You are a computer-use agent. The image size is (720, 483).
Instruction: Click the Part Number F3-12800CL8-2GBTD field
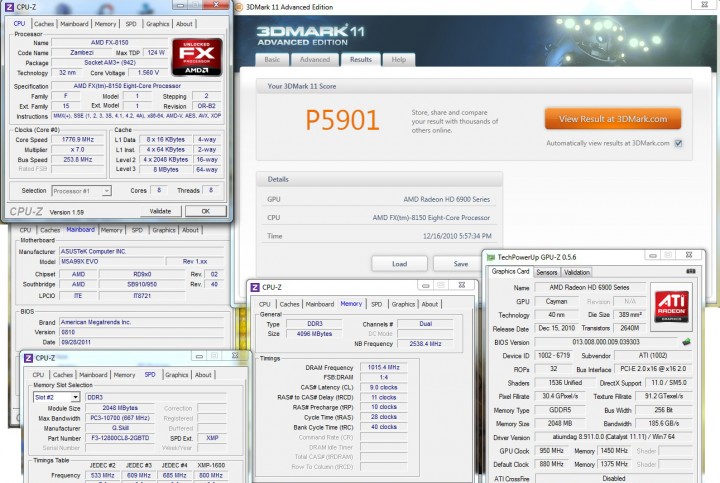[x=120, y=438]
